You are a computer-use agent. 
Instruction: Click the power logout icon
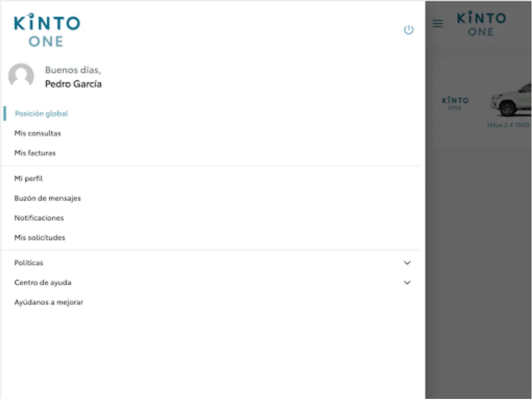(408, 30)
